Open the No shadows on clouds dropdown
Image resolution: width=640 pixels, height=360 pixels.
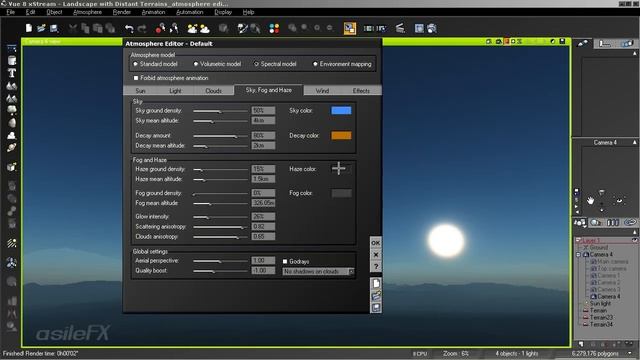coord(318,271)
